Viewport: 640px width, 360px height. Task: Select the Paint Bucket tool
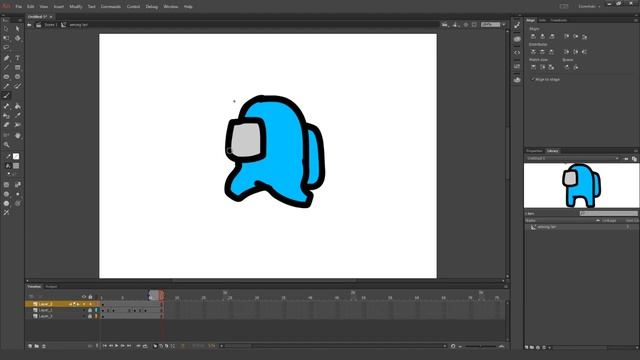point(17,107)
